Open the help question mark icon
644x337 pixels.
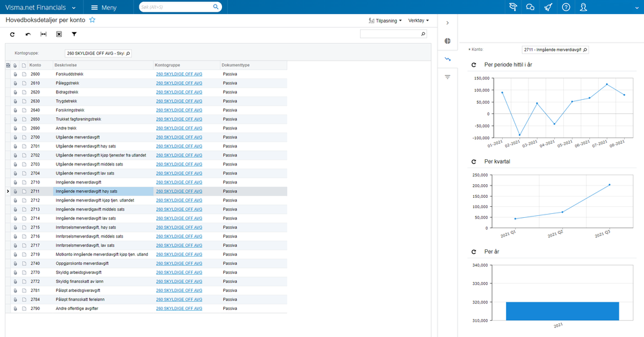[x=566, y=7]
